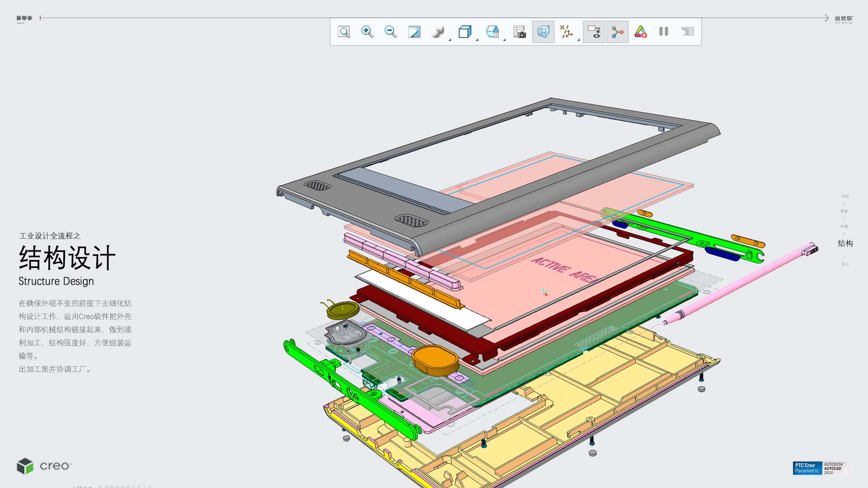The height and width of the screenshot is (488, 868).
Task: Expand datum display filters dropdown arrow
Action: click(579, 40)
